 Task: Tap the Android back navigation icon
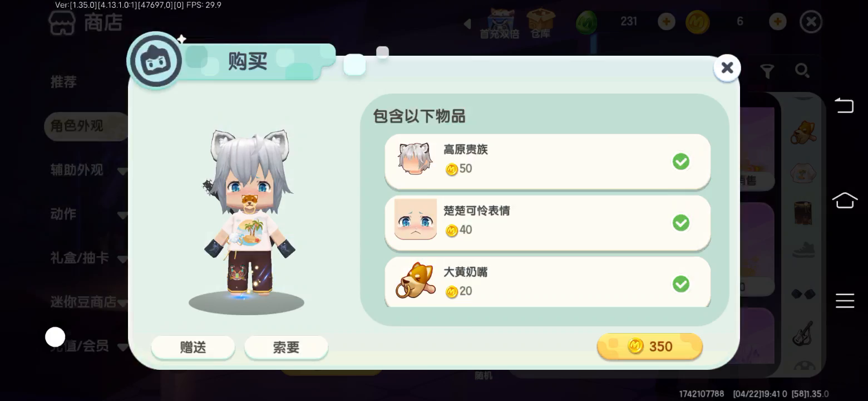point(844,105)
